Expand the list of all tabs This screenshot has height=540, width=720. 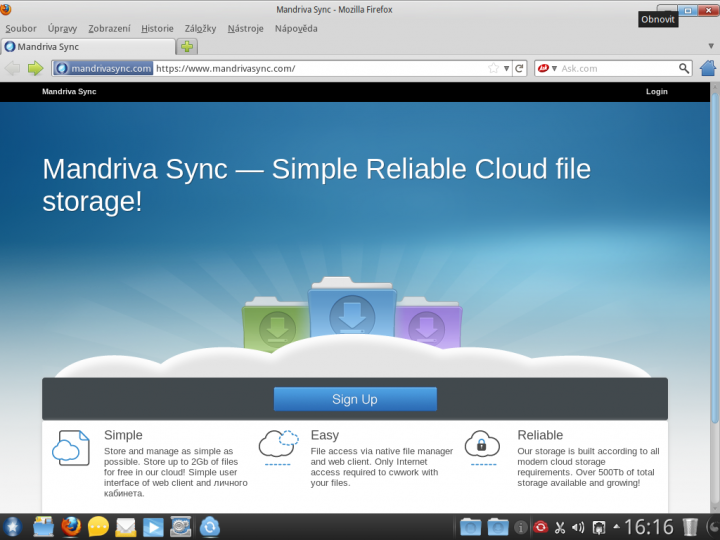pyautogui.click(x=711, y=46)
